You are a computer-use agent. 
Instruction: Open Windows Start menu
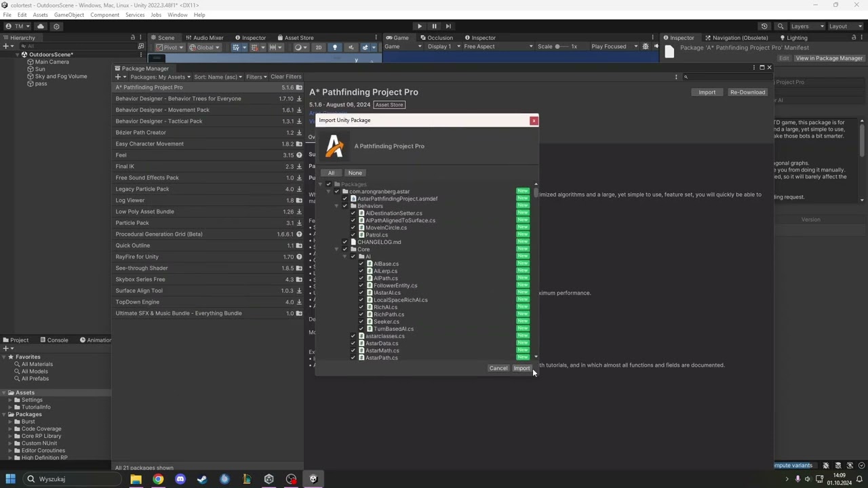pos(10,479)
